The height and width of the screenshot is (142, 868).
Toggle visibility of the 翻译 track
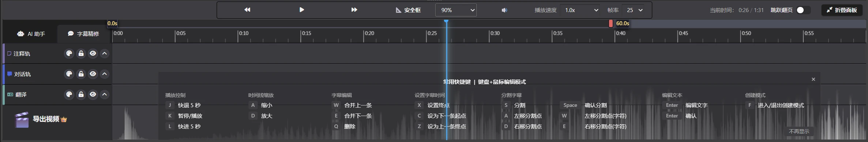click(93, 94)
